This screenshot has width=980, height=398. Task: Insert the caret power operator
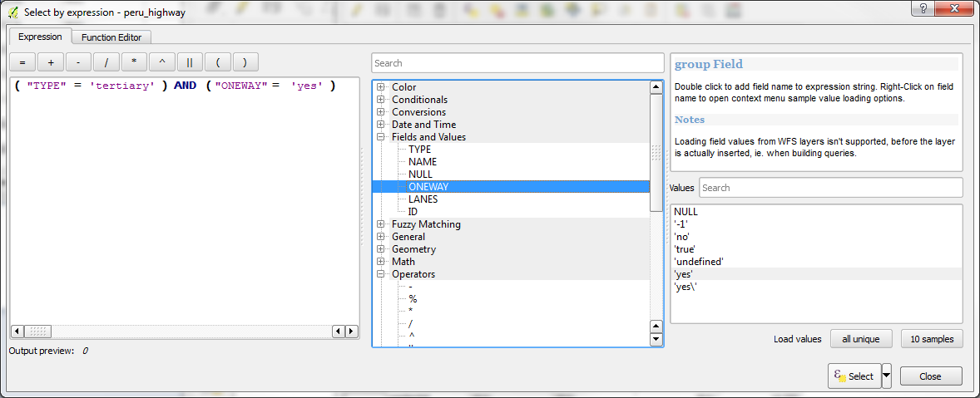point(162,62)
